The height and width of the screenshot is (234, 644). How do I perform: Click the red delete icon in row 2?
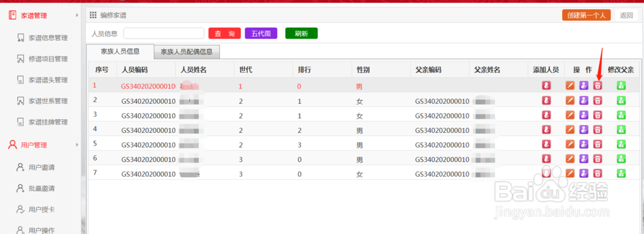click(x=598, y=101)
